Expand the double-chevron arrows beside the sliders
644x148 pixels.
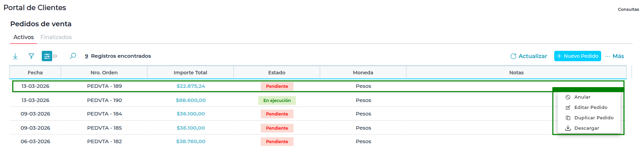tap(55, 56)
